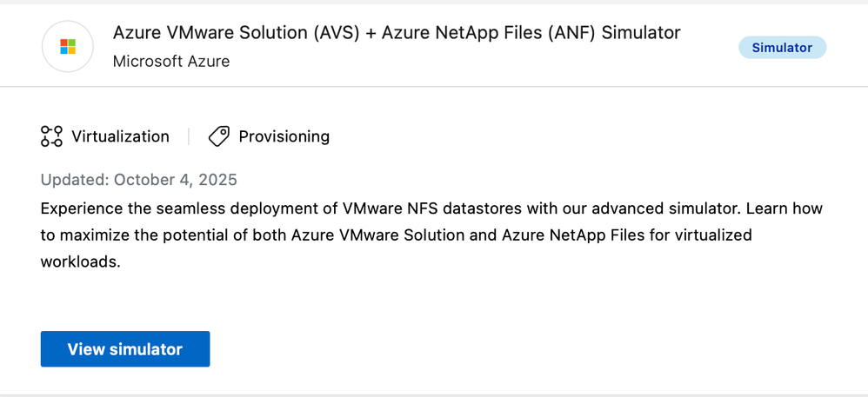The height and width of the screenshot is (397, 868).
Task: Click the word "Simulator" ending the title
Action: tap(638, 33)
